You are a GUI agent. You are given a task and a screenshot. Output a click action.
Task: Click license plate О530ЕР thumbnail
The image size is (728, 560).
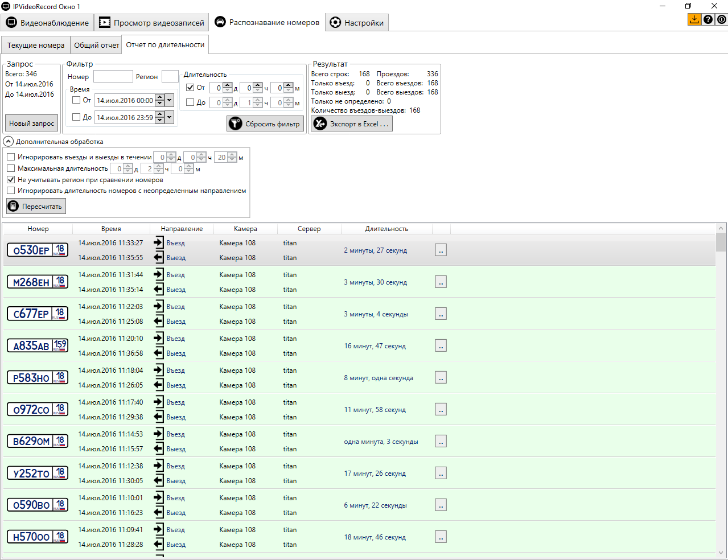coord(38,250)
